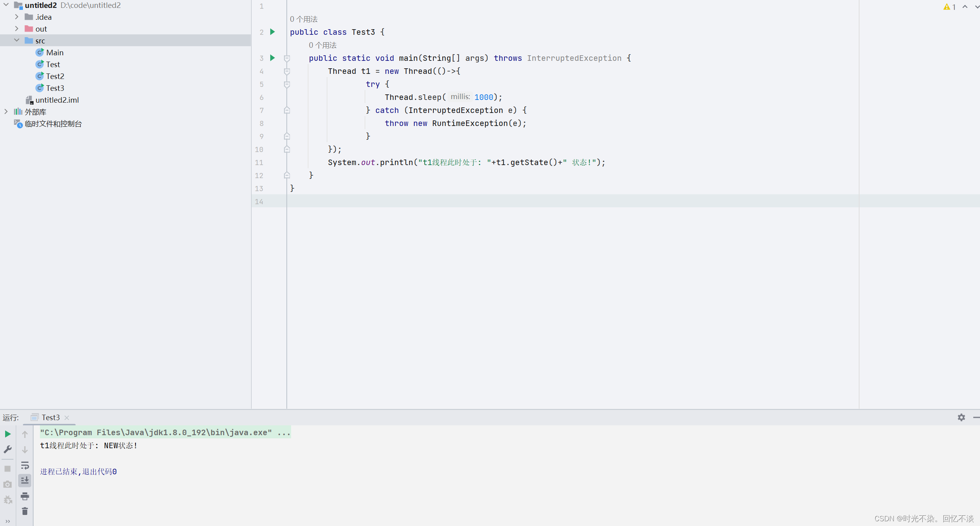Click the 进程已结束 exit code message
This screenshot has width=980, height=526.
78,472
